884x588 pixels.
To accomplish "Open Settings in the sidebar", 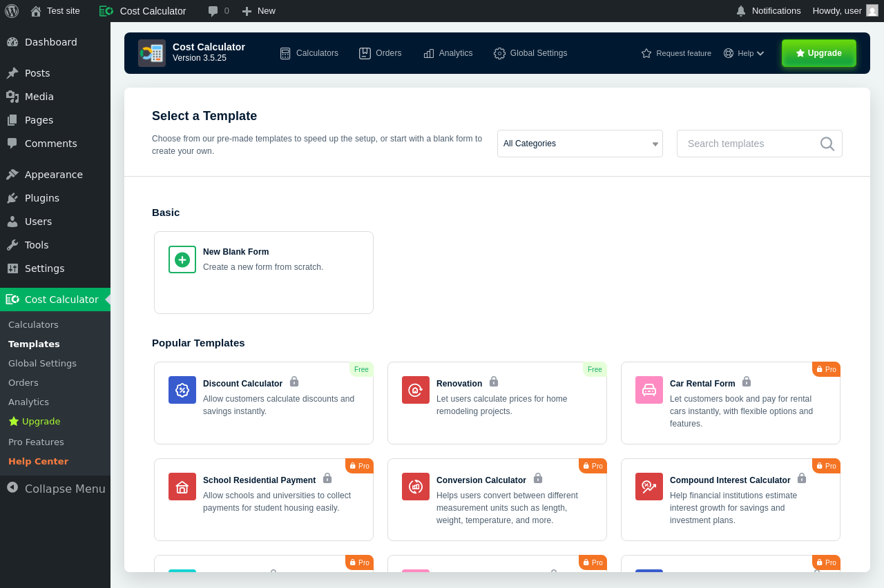I will (x=55, y=268).
